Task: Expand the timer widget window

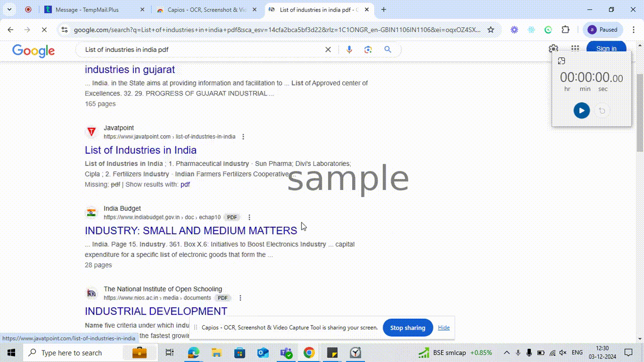Action: tap(561, 61)
